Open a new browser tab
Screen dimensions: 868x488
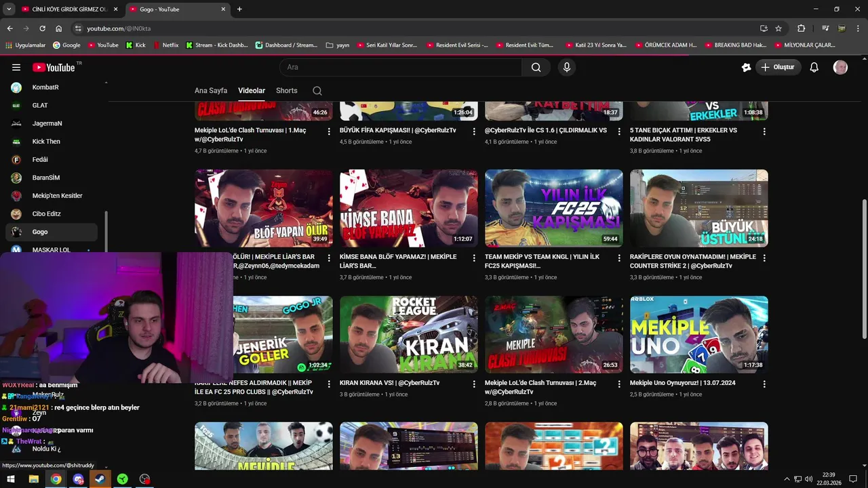pyautogui.click(x=239, y=9)
